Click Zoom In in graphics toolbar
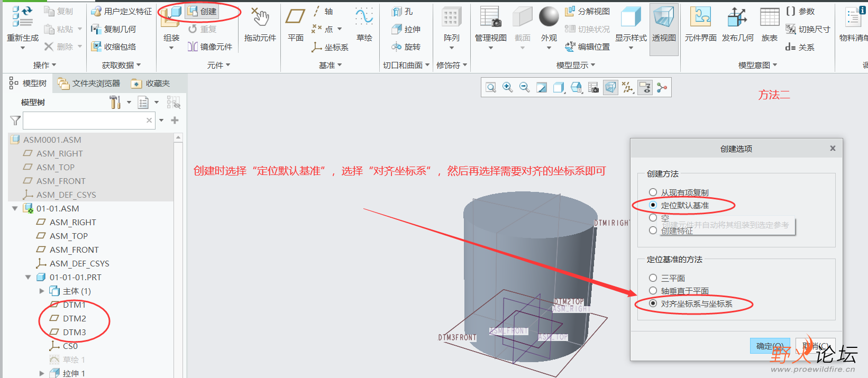 tap(507, 87)
